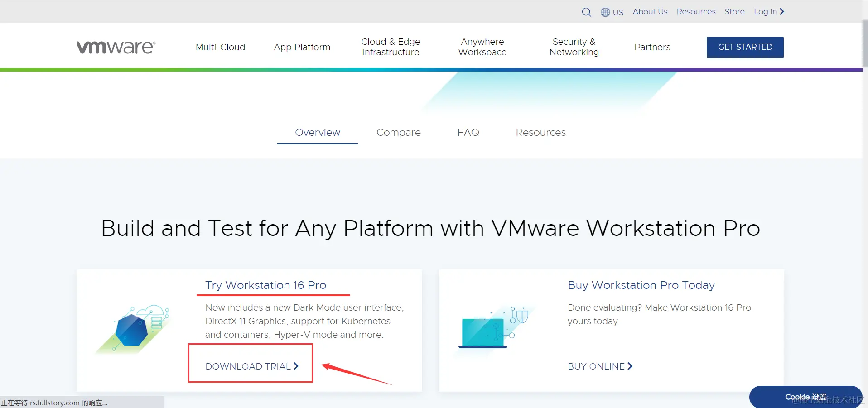Click the GET STARTED button
This screenshot has height=408, width=868.
(x=745, y=47)
